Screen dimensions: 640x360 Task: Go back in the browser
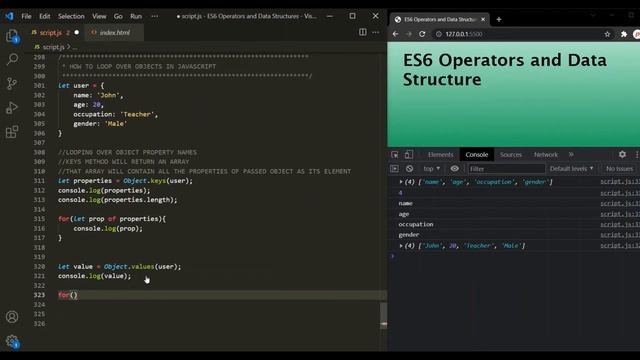click(395, 34)
